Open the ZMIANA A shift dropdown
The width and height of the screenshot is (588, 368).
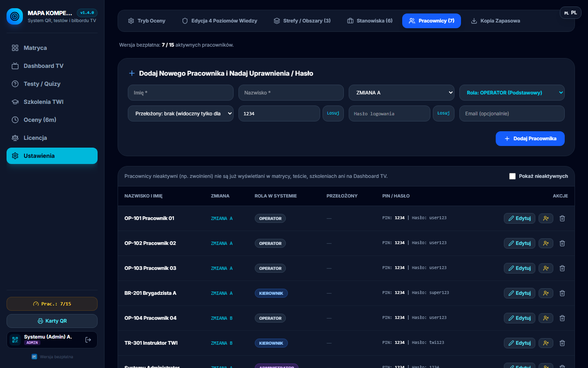tap(401, 93)
